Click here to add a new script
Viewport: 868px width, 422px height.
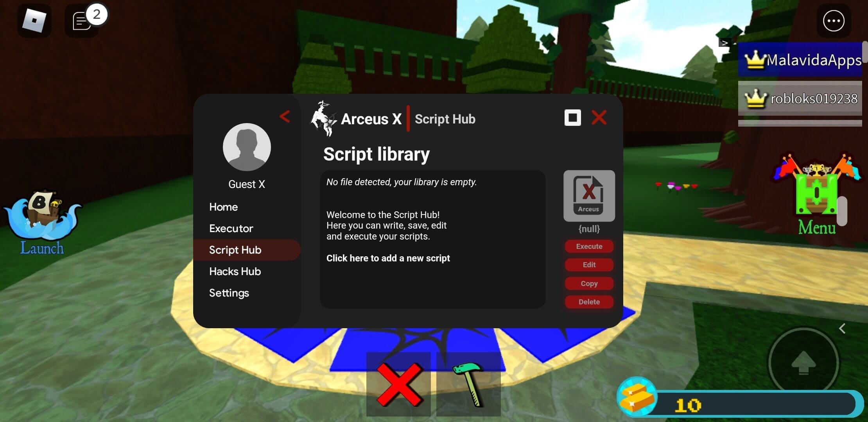tap(387, 258)
